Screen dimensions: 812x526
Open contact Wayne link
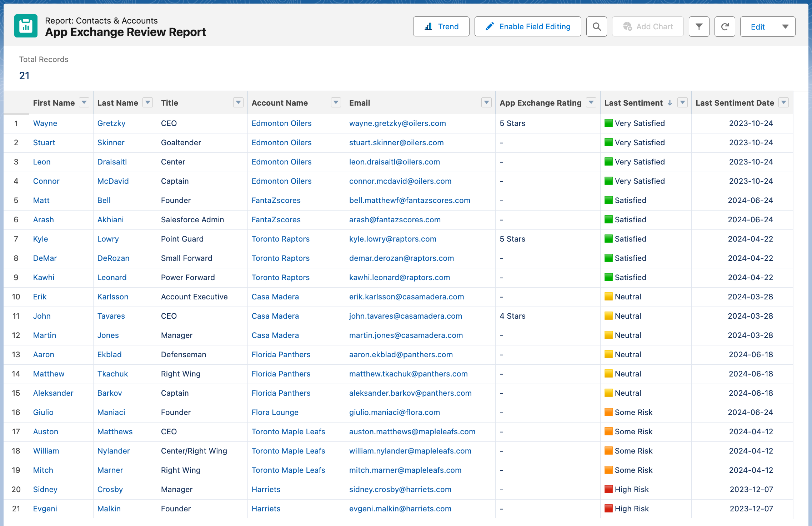(45, 123)
